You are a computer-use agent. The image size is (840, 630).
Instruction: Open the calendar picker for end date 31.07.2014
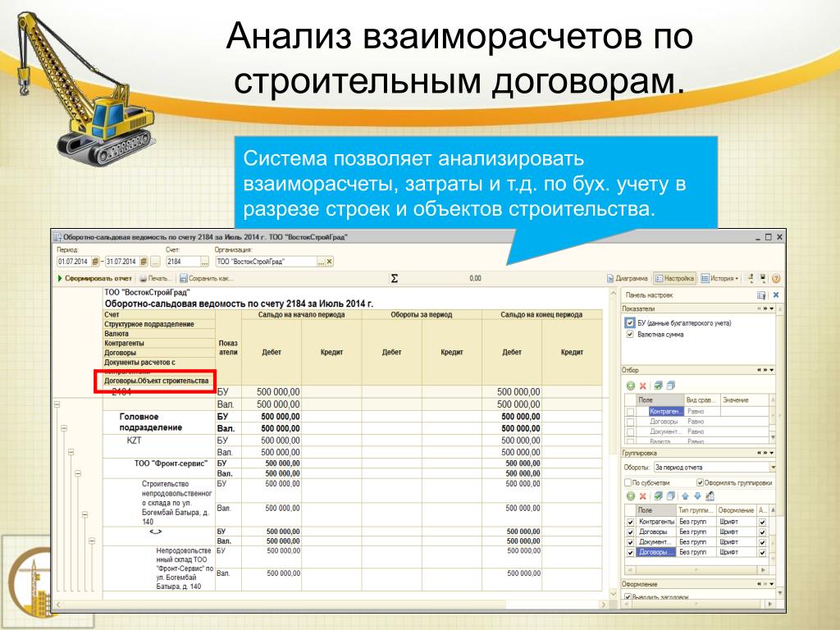144,262
